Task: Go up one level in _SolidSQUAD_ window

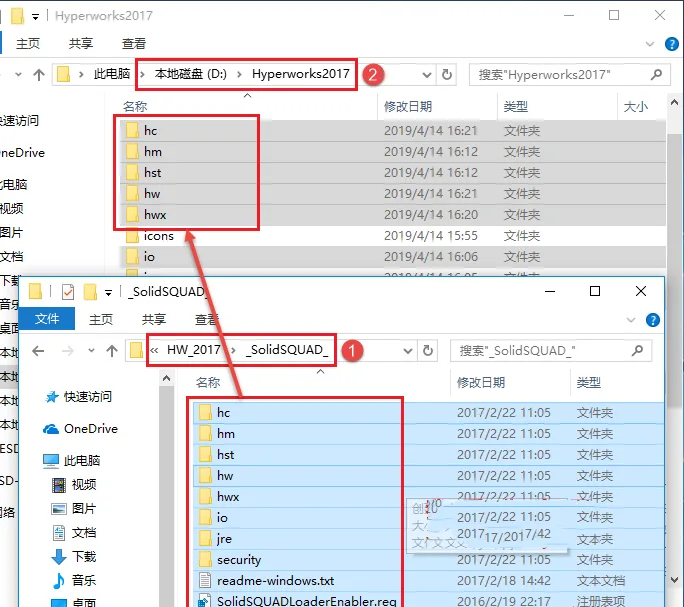Action: tap(112, 351)
